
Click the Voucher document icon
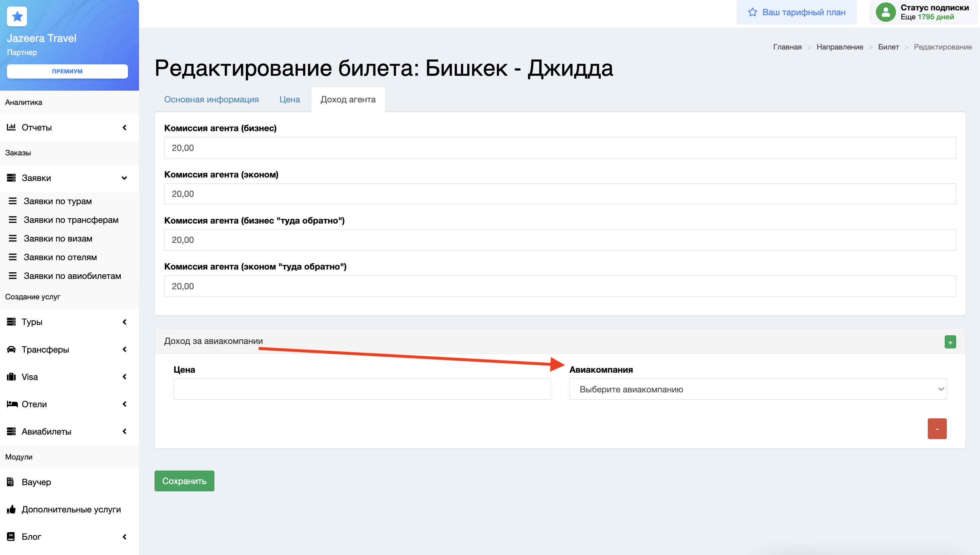(11, 482)
